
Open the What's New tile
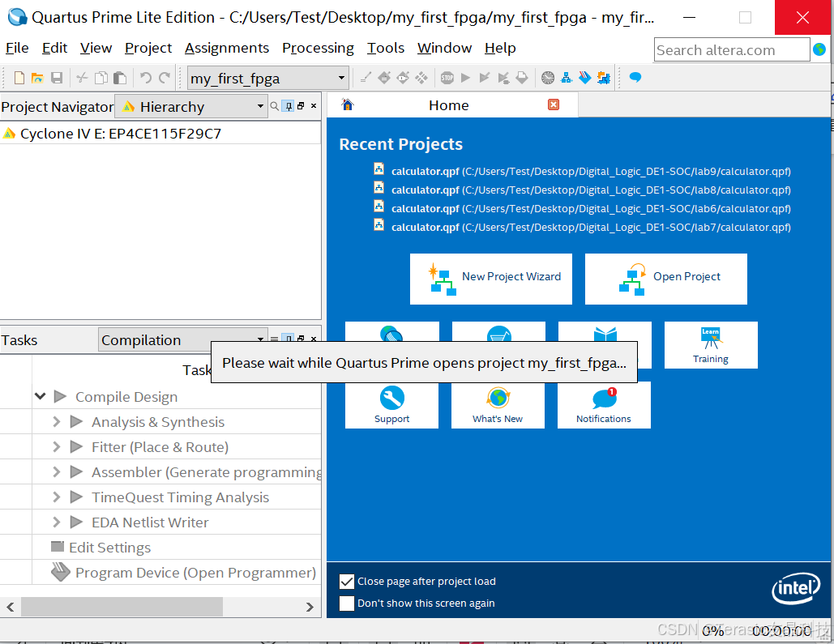498,405
